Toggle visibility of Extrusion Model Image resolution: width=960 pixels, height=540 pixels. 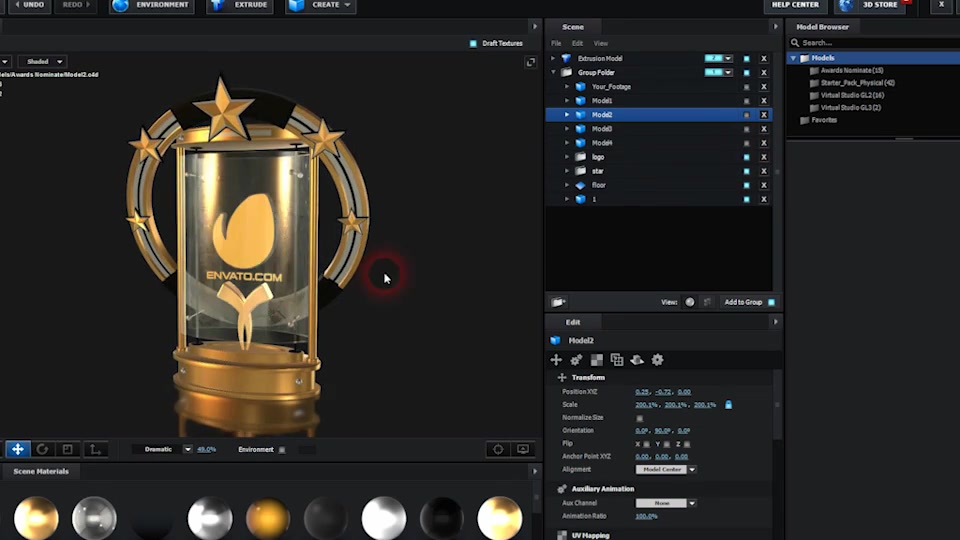coord(746,59)
